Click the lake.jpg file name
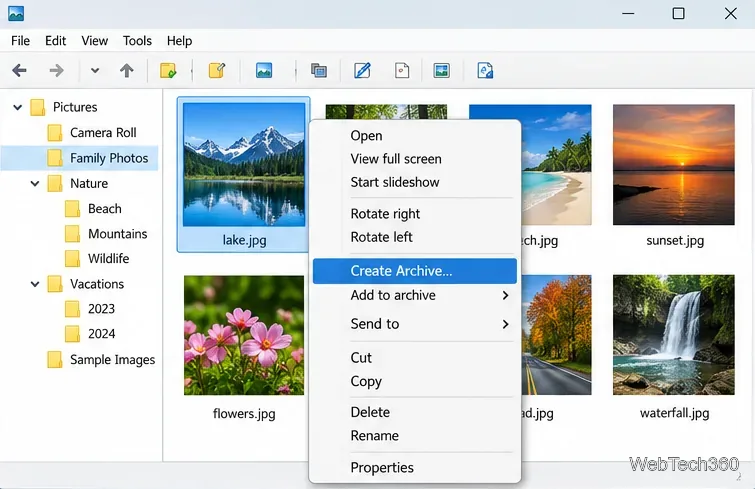This screenshot has width=755, height=489. pos(244,240)
